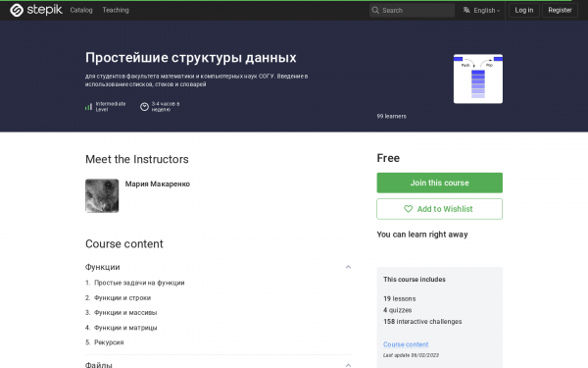Open the Teaching menu

click(116, 10)
